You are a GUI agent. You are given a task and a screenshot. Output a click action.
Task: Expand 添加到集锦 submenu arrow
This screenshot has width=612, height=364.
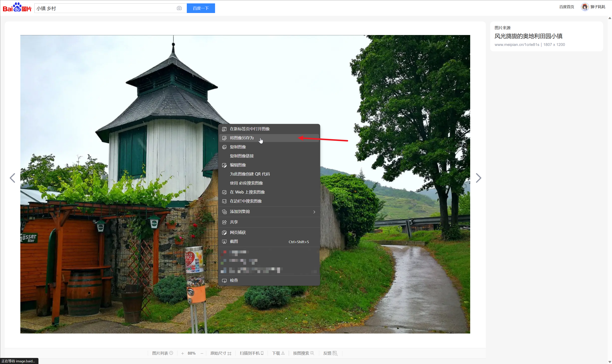pyautogui.click(x=314, y=212)
